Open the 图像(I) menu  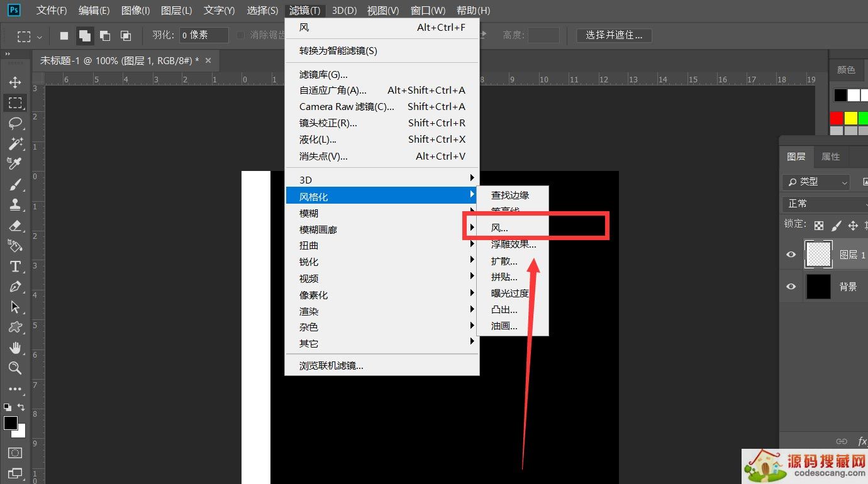click(x=135, y=11)
